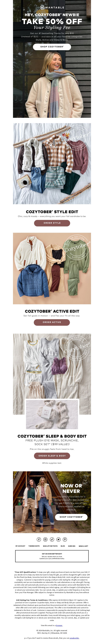The width and height of the screenshot is (104, 644).
Task: Open the Send a Gift link
Action: tap(83, 546)
